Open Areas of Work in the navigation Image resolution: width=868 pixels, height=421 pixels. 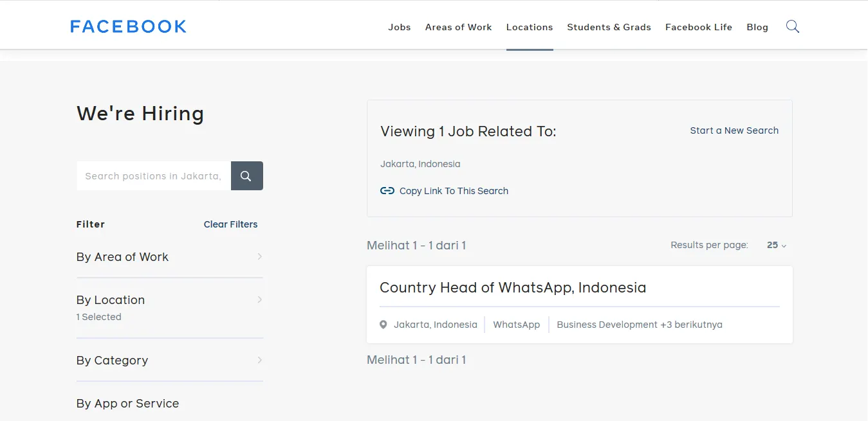458,27
